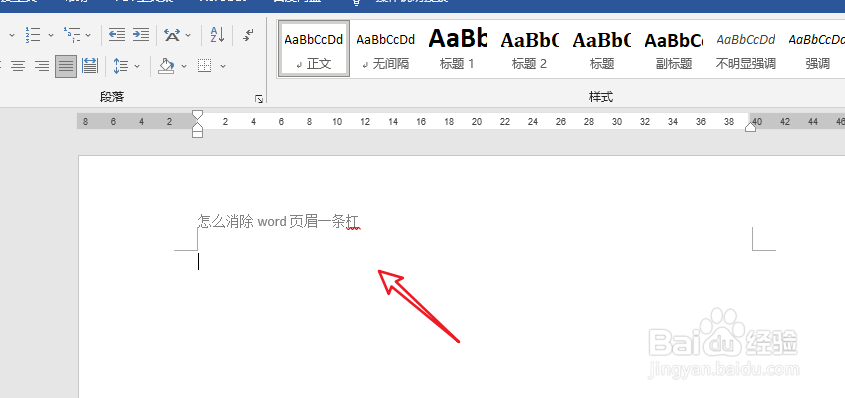Toggle justified alignment button

[66, 66]
